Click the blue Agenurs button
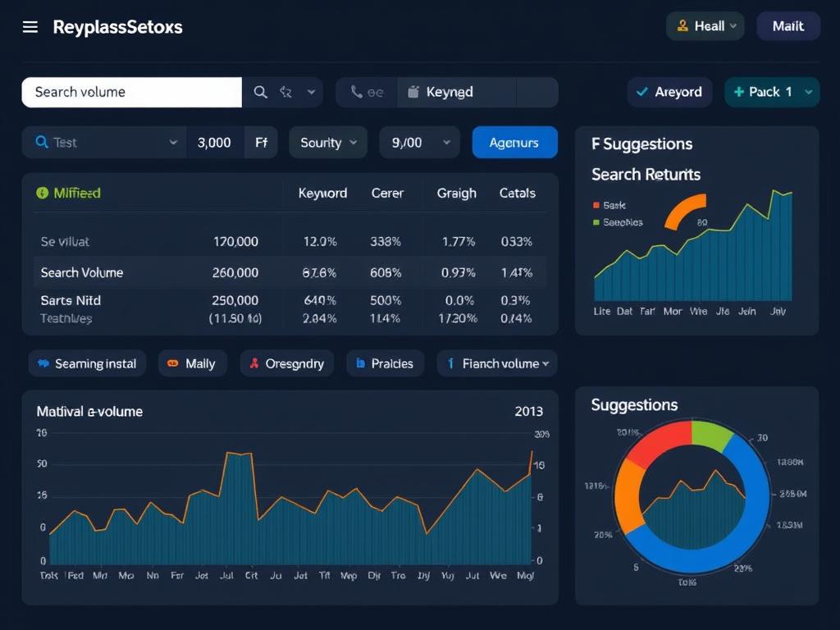The height and width of the screenshot is (630, 840). 514,142
